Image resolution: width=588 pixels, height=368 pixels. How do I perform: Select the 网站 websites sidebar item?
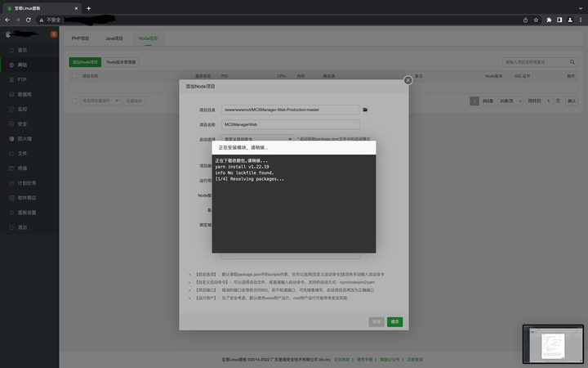coord(29,65)
